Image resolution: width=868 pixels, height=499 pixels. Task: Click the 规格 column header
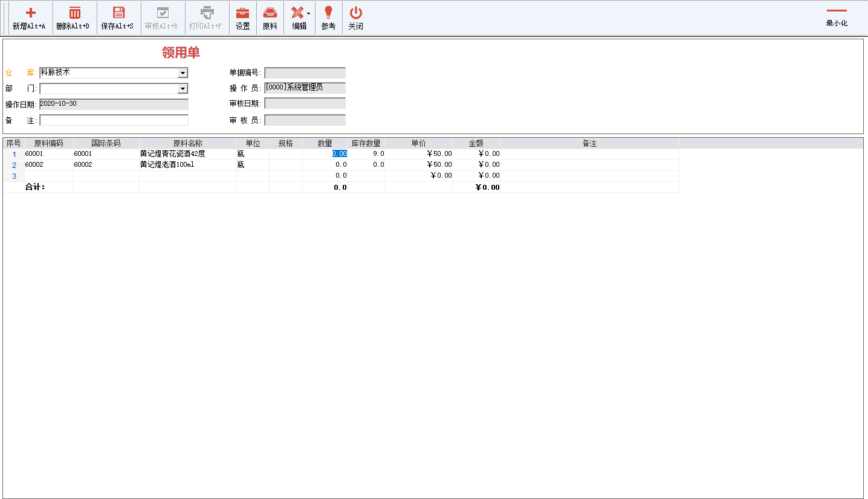tap(285, 143)
